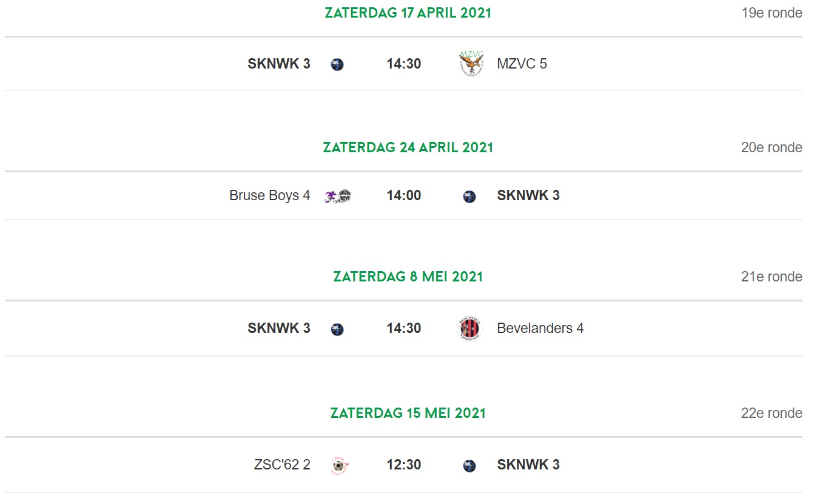The width and height of the screenshot is (814, 504).
Task: Click the ZSC'62 football club logo
Action: [338, 465]
